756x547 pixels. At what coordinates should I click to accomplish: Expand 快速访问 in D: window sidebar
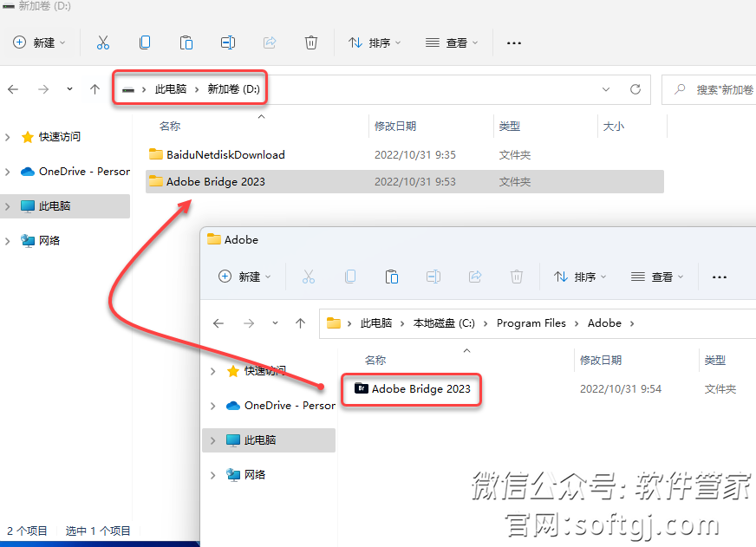coord(8,137)
